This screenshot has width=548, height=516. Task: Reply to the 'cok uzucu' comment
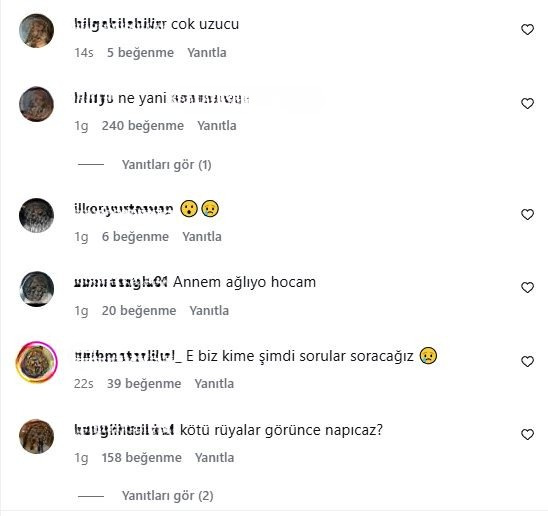point(207,53)
